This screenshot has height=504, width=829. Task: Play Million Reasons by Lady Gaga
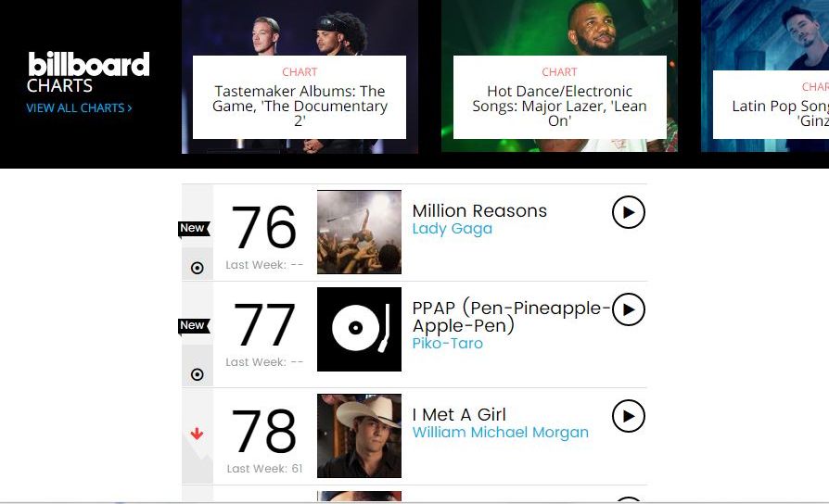tap(628, 212)
